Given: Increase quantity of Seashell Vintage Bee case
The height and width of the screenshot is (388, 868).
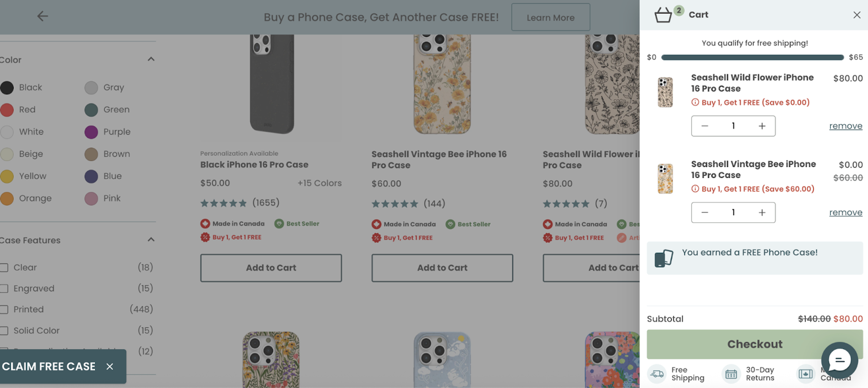Looking at the screenshot, I should click(x=762, y=213).
